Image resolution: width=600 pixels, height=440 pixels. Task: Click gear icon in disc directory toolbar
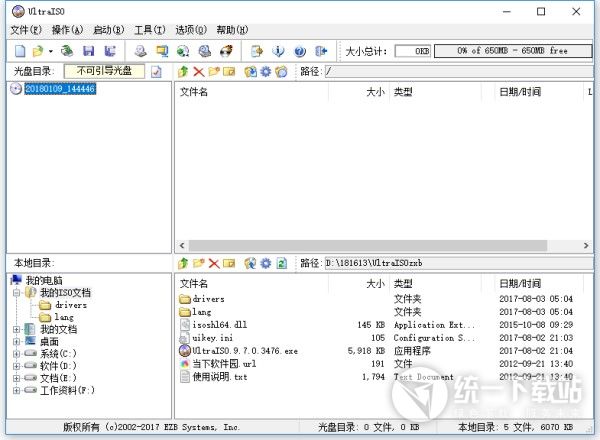pos(266,72)
